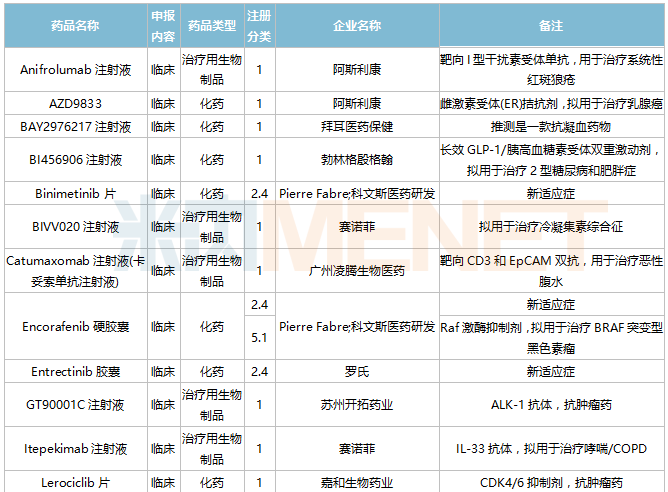
Task: Click the IL-33 抗体 remark
Action: point(551,449)
